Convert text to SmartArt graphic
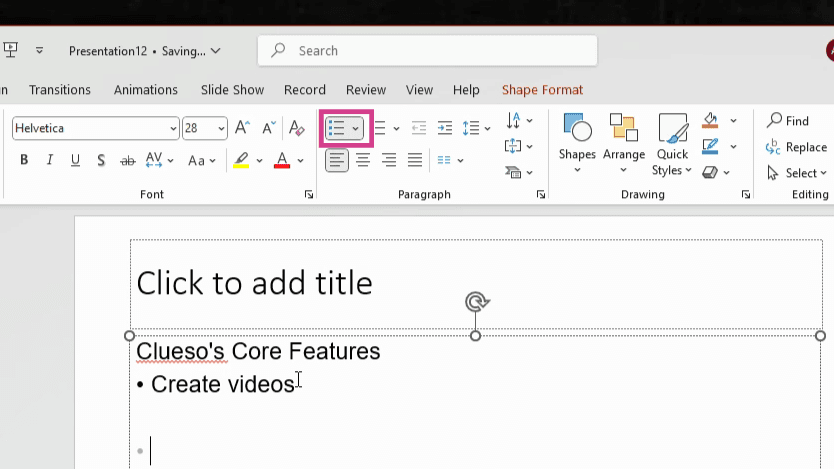Image resolution: width=834 pixels, height=469 pixels. point(519,172)
